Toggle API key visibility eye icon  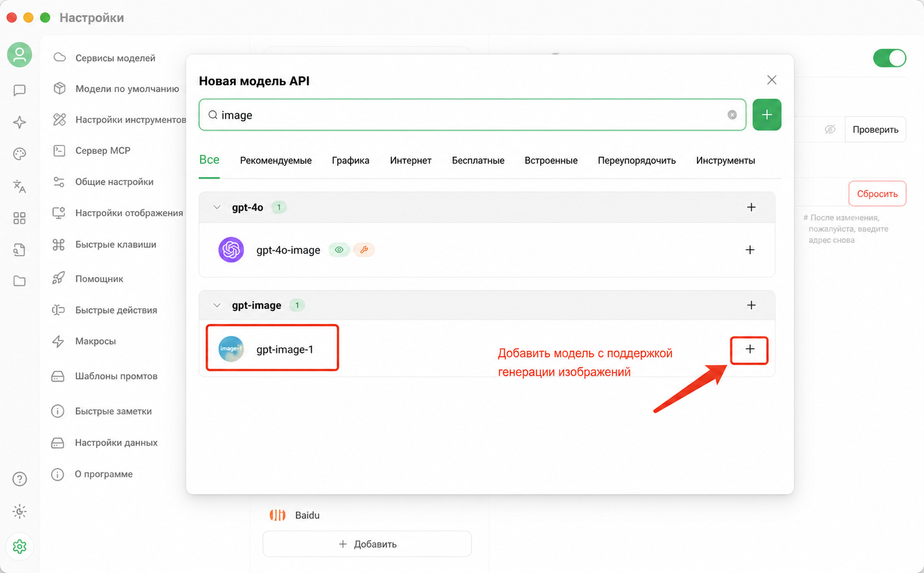[x=830, y=129]
